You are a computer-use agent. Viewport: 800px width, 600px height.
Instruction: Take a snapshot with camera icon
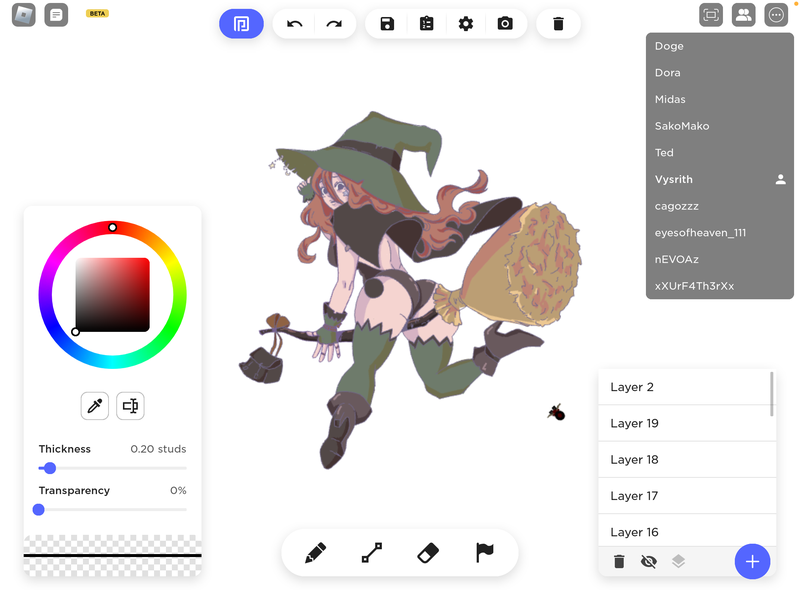coord(505,24)
